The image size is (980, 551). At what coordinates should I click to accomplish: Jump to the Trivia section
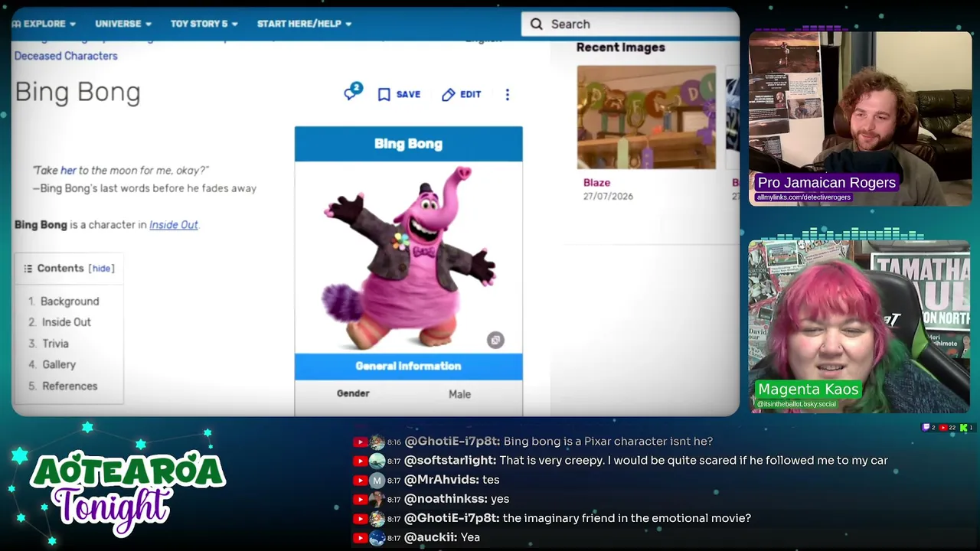coord(55,344)
